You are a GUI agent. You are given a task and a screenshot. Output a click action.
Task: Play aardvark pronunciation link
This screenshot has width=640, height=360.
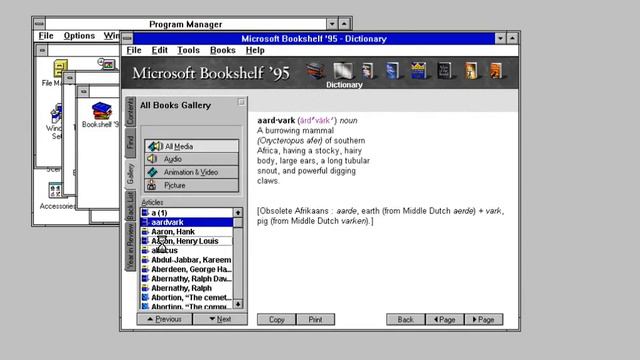tap(317, 120)
